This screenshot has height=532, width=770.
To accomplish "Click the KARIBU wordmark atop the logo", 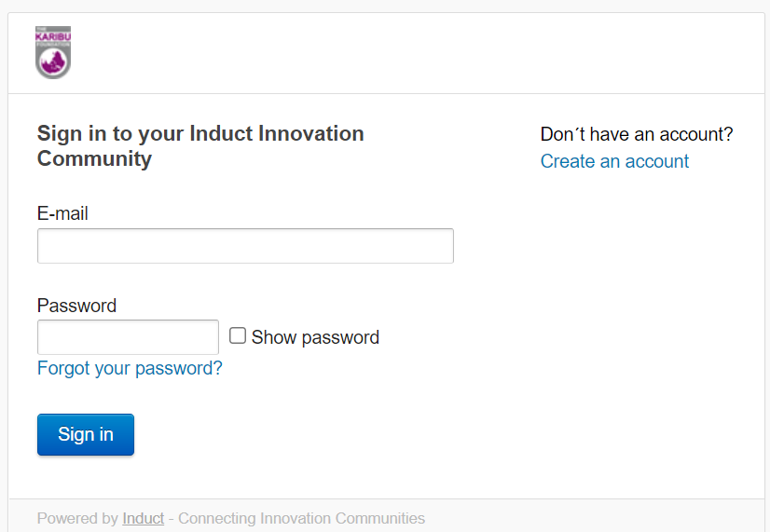I will [x=53, y=37].
